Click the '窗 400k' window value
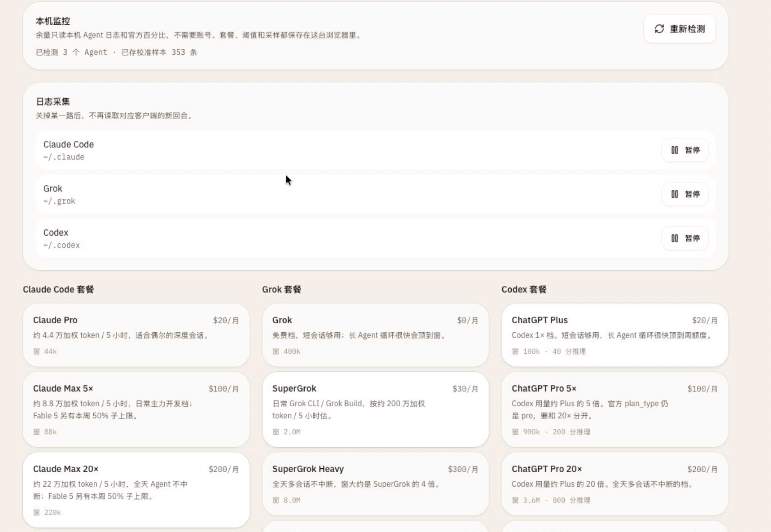This screenshot has height=532, width=771. 286,351
